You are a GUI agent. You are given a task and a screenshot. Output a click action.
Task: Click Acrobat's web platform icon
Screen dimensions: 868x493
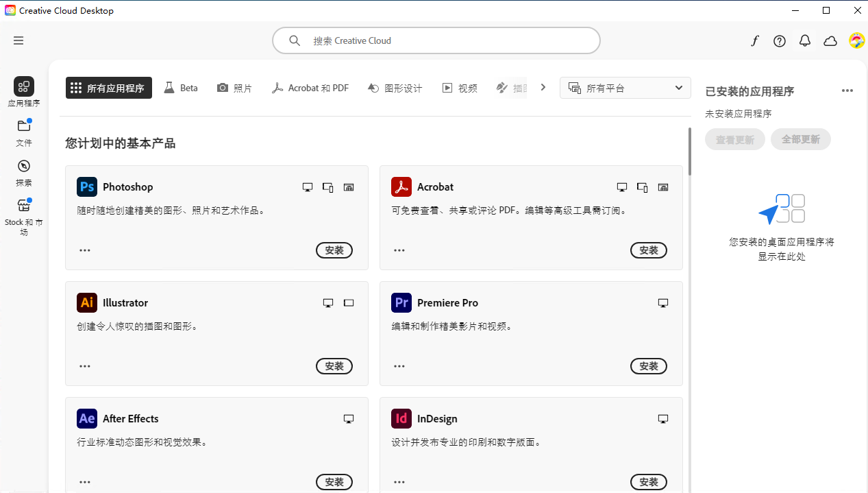(x=663, y=187)
